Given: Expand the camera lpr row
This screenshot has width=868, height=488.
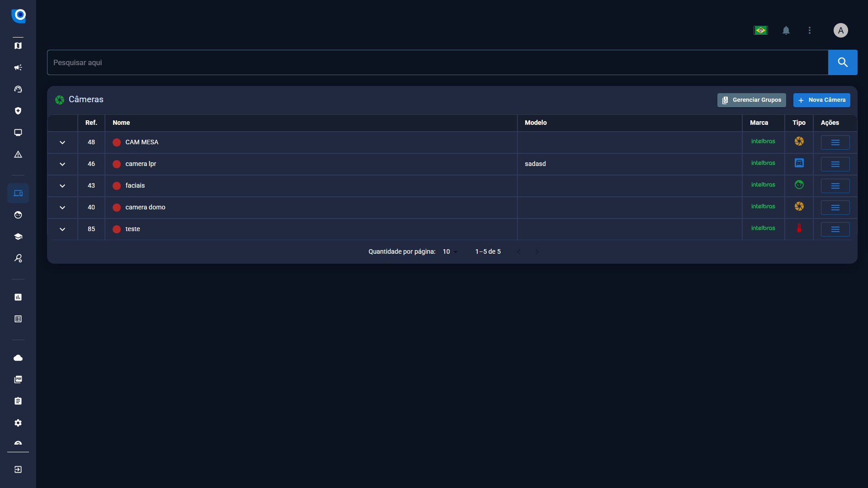Looking at the screenshot, I should click(62, 164).
